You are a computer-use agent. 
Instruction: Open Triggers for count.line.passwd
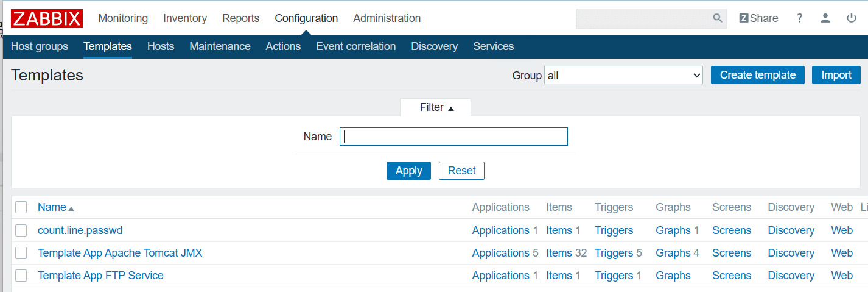pos(614,230)
